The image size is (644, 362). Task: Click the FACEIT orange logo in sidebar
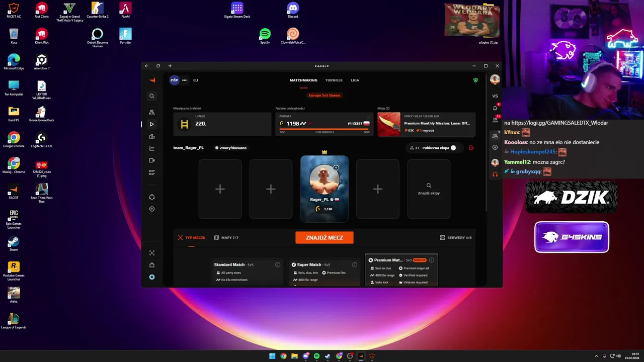(152, 80)
